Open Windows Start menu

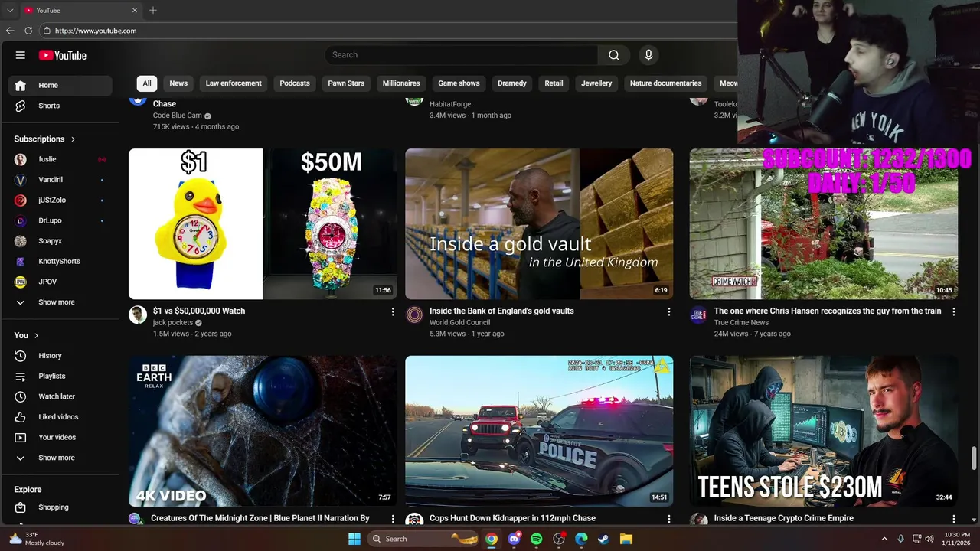coord(354,539)
